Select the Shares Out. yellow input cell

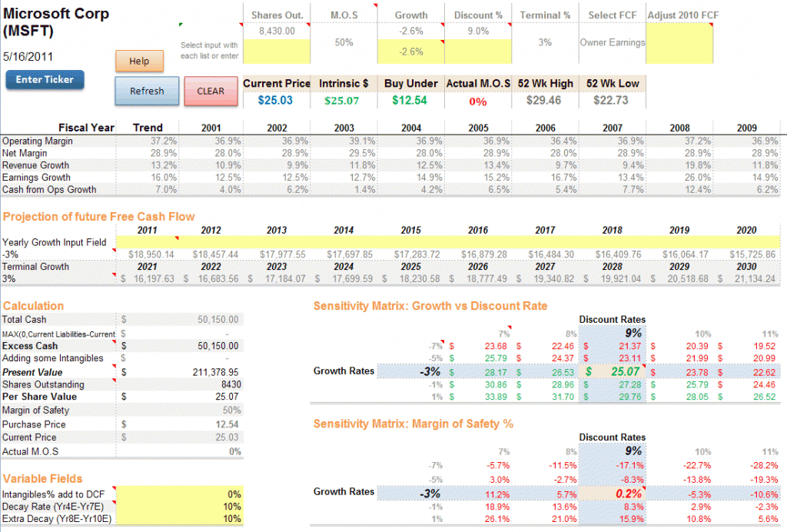277,52
